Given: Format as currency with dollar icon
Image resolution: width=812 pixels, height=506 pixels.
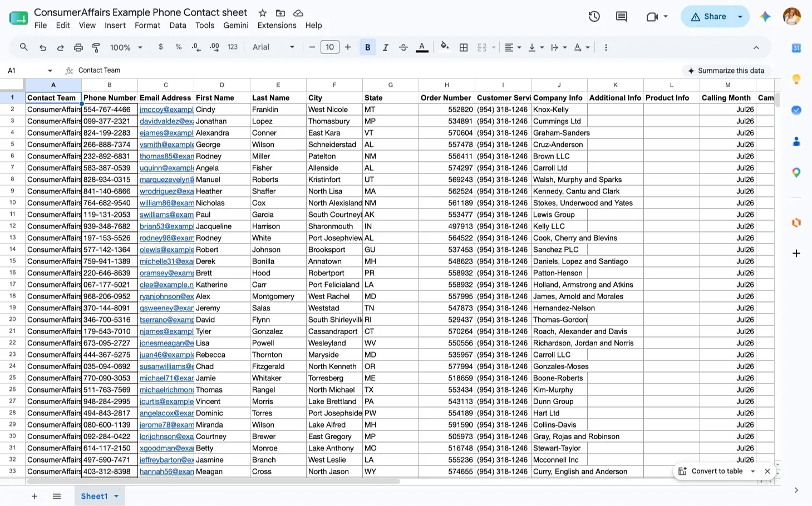Looking at the screenshot, I should (x=161, y=47).
